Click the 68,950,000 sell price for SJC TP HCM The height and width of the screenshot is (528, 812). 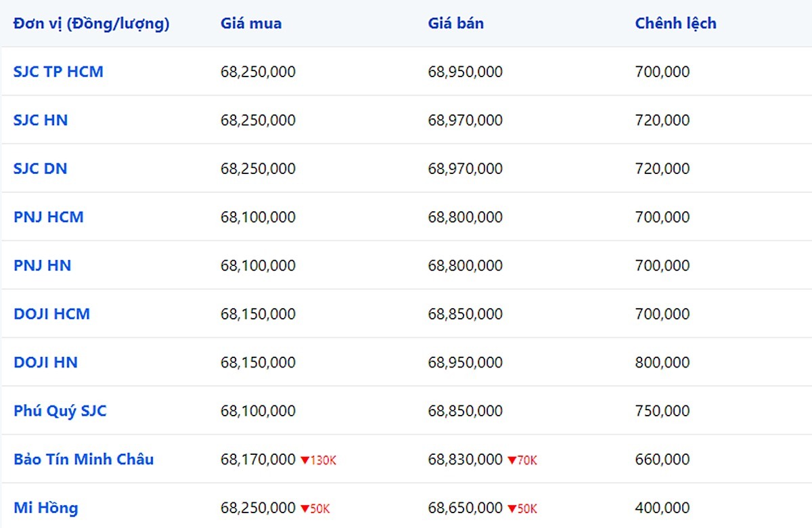pos(465,72)
